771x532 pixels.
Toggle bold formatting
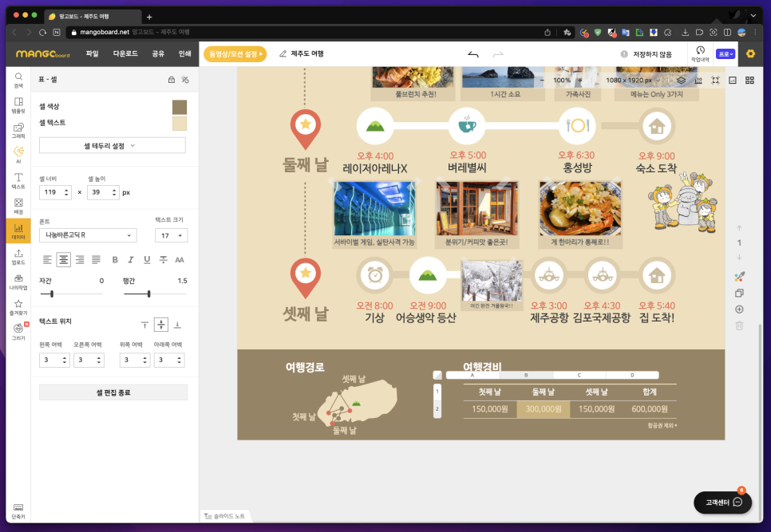[x=115, y=260]
